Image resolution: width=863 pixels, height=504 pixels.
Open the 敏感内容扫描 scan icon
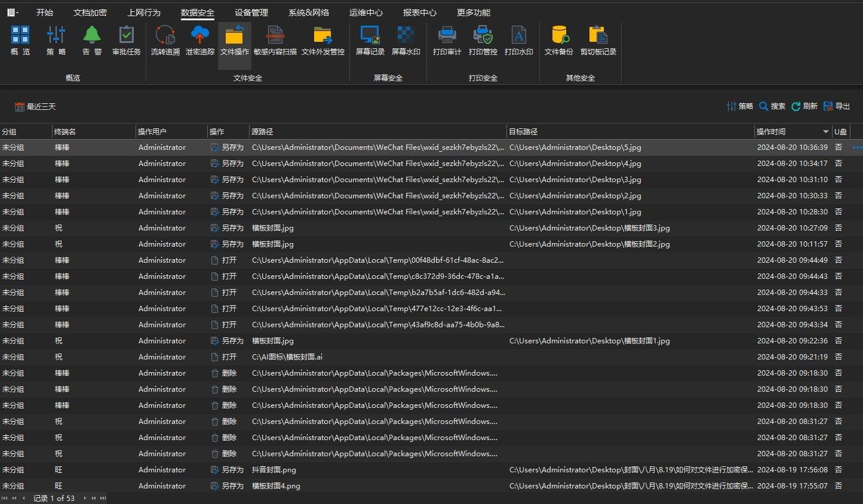point(275,41)
